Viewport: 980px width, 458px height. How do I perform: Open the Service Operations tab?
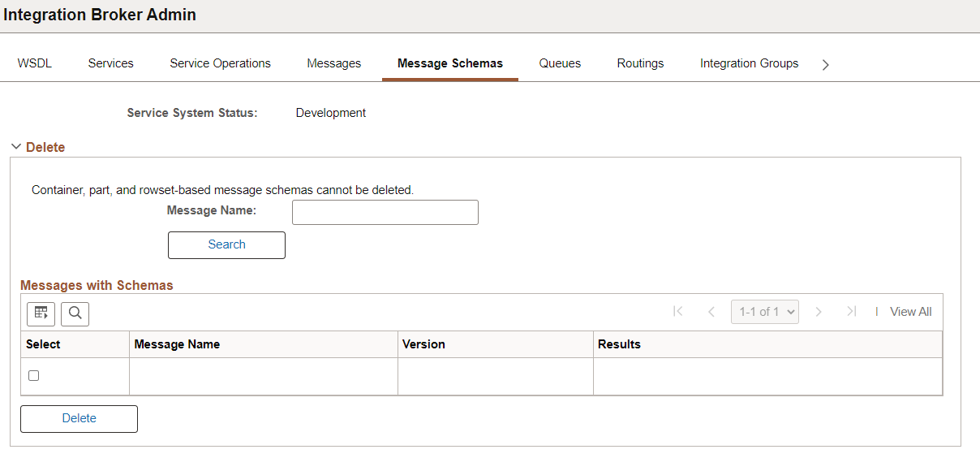coord(220,63)
